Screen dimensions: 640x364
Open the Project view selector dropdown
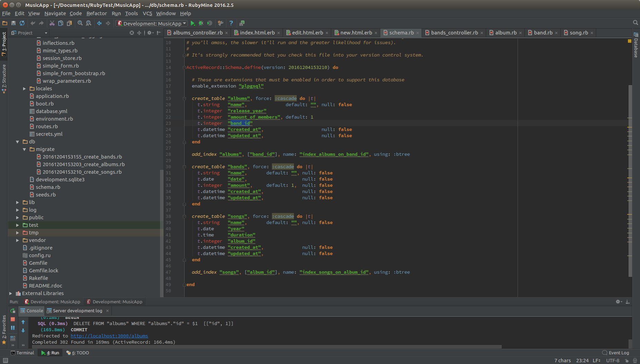[29, 33]
